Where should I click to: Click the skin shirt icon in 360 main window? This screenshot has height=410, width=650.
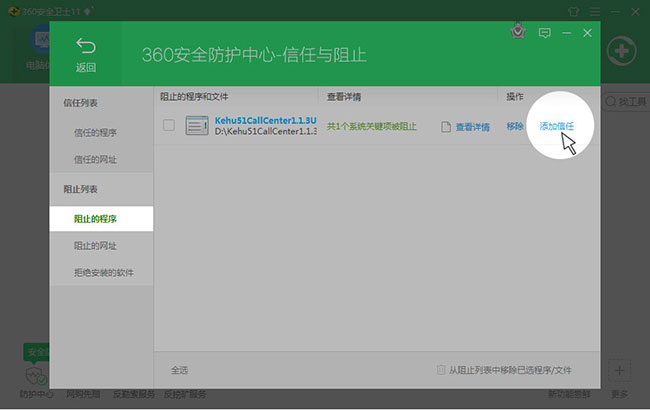(x=574, y=12)
